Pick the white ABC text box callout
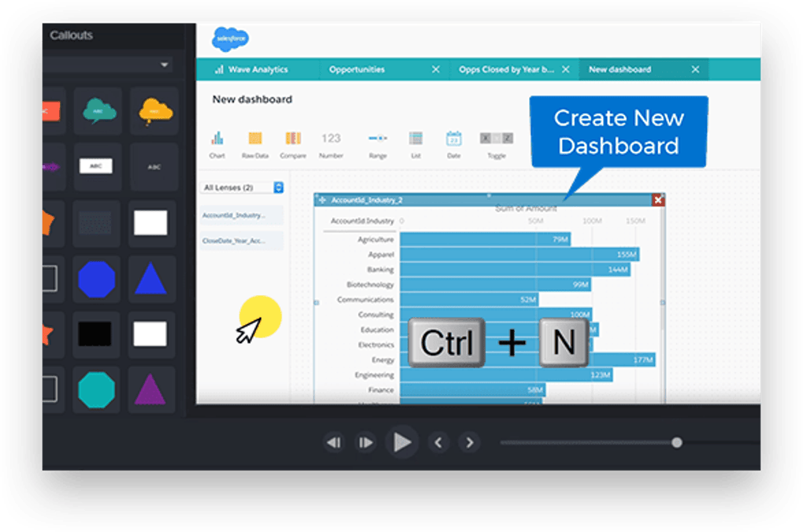This screenshot has width=803, height=532. pos(96,166)
